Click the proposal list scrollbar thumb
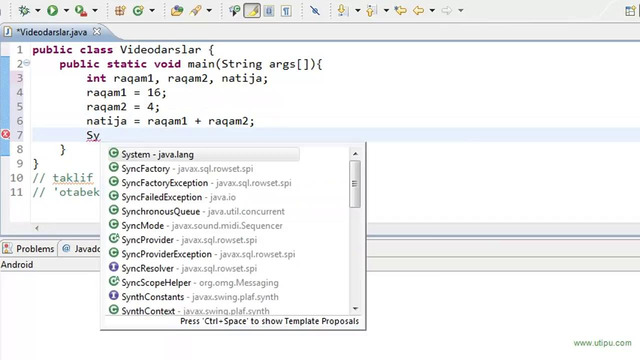This screenshot has height=360, width=640. point(355,184)
